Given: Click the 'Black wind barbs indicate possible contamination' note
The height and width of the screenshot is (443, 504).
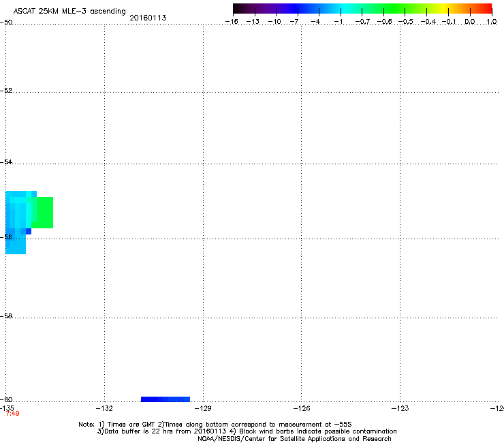Looking at the screenshot, I should 318,431.
